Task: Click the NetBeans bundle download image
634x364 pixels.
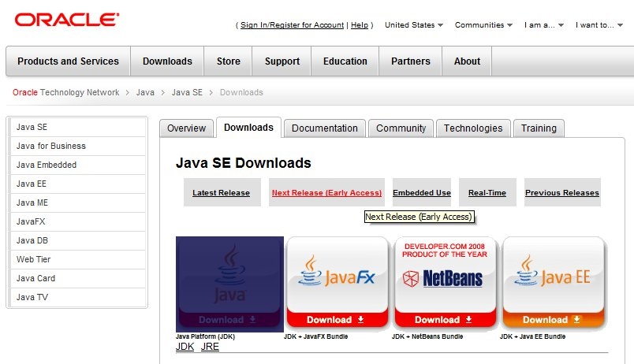Action: tap(446, 282)
